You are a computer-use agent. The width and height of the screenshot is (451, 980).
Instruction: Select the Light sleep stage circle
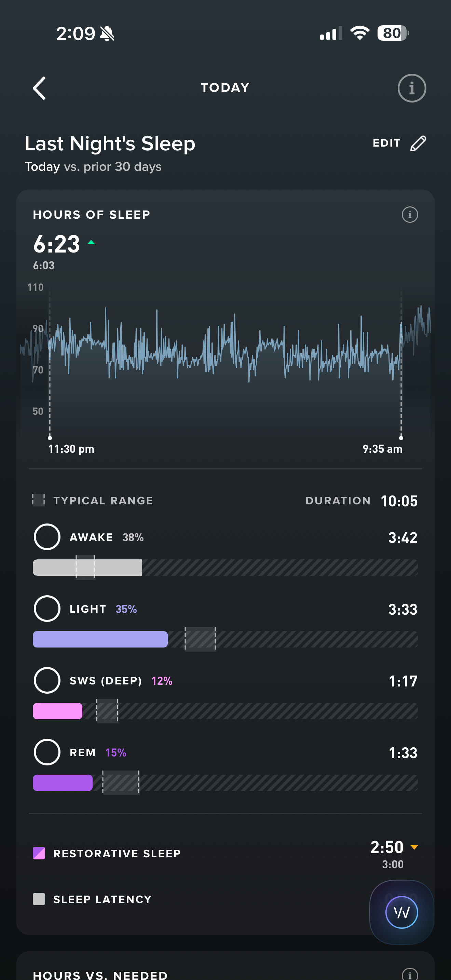point(47,609)
